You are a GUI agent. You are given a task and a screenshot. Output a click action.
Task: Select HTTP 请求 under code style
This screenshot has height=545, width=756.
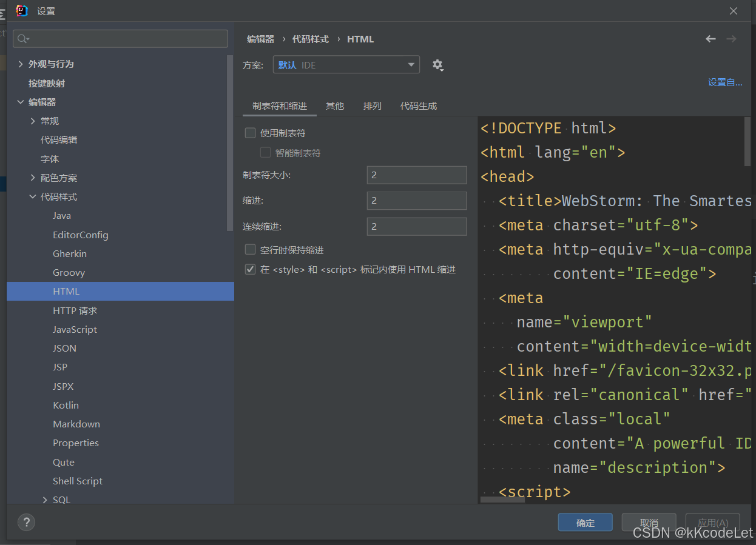pyautogui.click(x=75, y=310)
